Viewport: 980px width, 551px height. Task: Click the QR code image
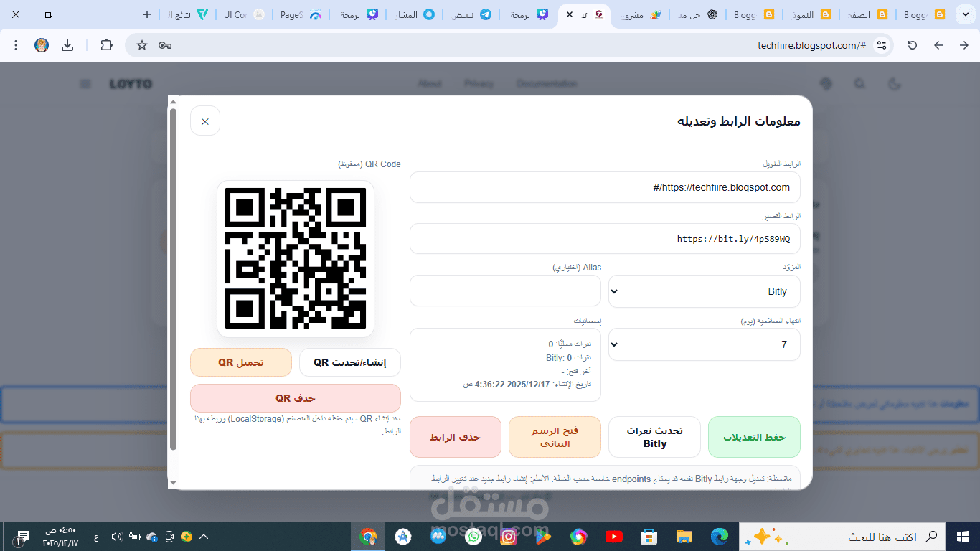tap(296, 259)
